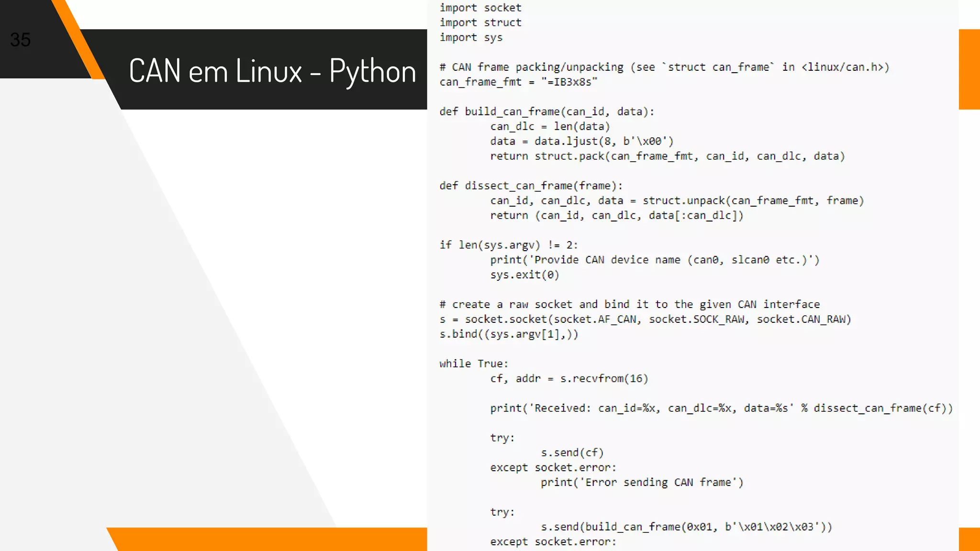Click the first 'try:' line
Image resolution: width=980 pixels, height=551 pixels.
[502, 438]
